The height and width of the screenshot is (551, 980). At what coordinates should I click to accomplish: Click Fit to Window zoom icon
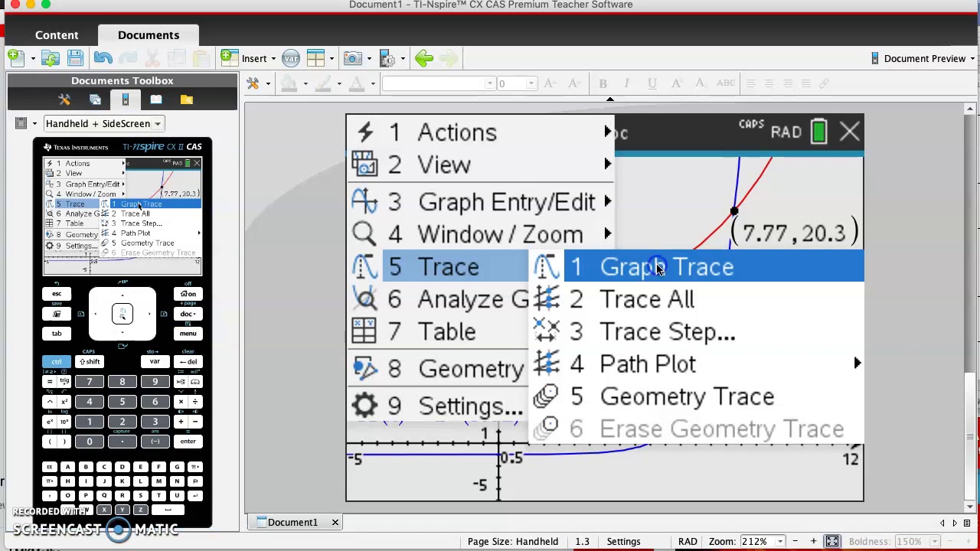831,542
